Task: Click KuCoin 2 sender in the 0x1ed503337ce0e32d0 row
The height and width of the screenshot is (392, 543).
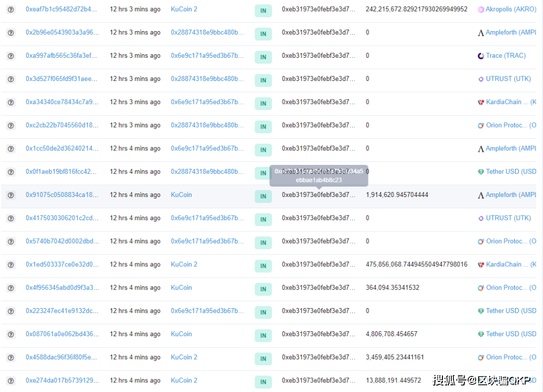Action: point(184,264)
